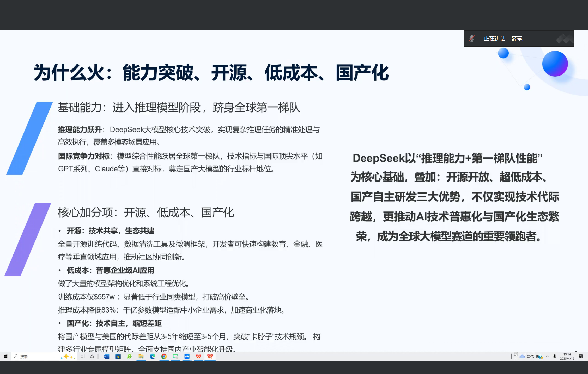Launch Microsoft Word from the taskbar
This screenshot has width=588, height=374.
[106, 356]
